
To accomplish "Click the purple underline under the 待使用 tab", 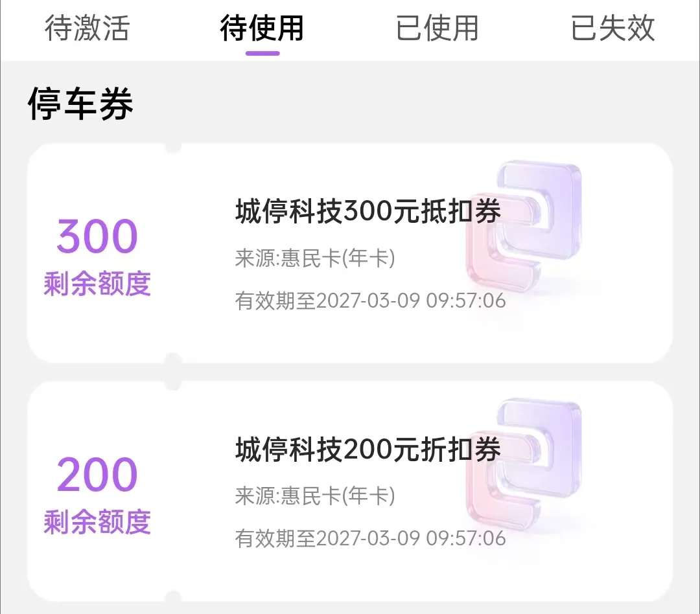I will pos(262,54).
